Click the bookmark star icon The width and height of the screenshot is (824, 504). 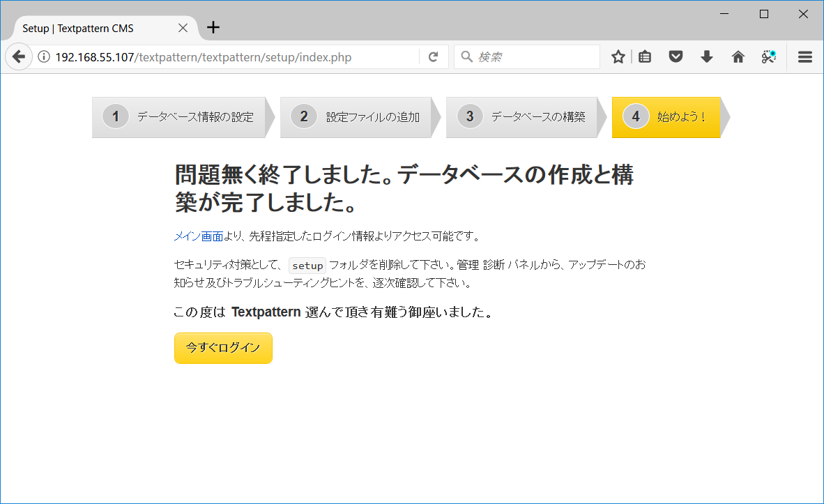[618, 56]
